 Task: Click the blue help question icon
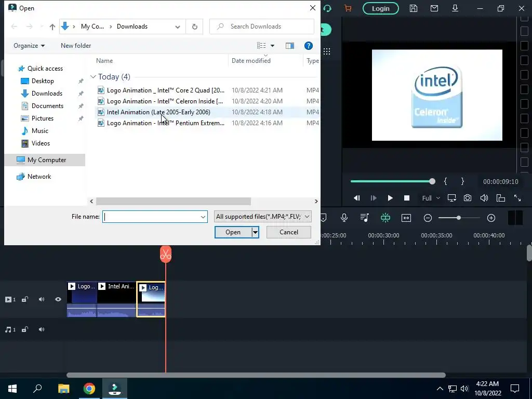click(x=309, y=46)
